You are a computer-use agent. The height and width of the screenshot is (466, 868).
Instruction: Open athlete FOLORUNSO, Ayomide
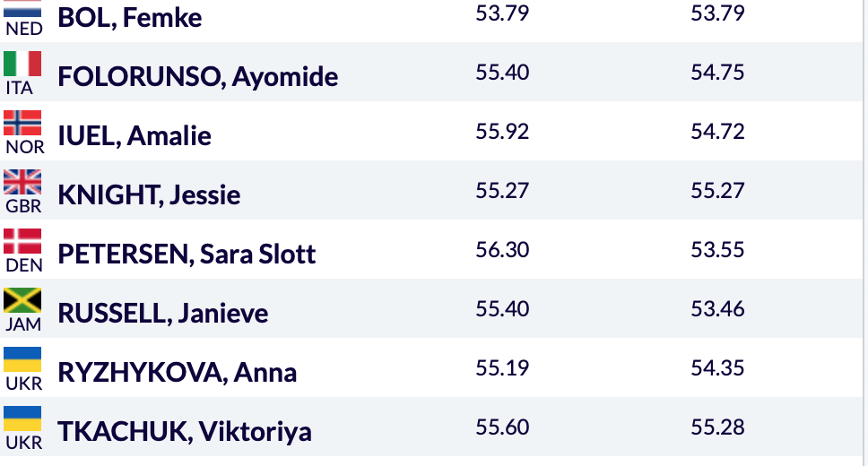pyautogui.click(x=197, y=76)
